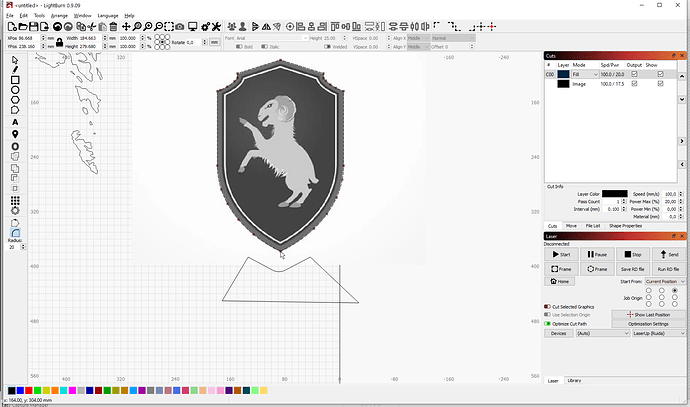
Task: Open the Font Arial dropdown
Action: coord(272,38)
